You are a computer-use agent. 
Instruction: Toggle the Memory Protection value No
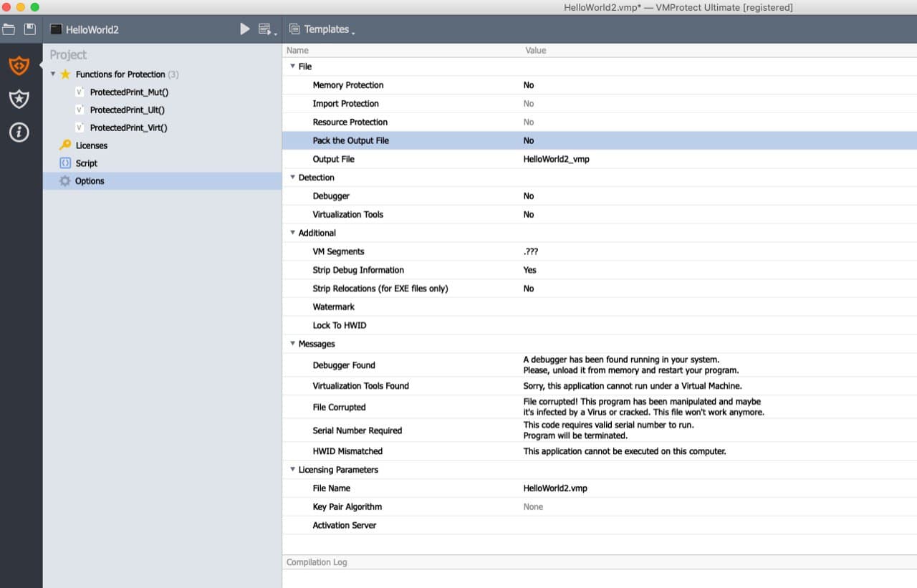coord(529,85)
